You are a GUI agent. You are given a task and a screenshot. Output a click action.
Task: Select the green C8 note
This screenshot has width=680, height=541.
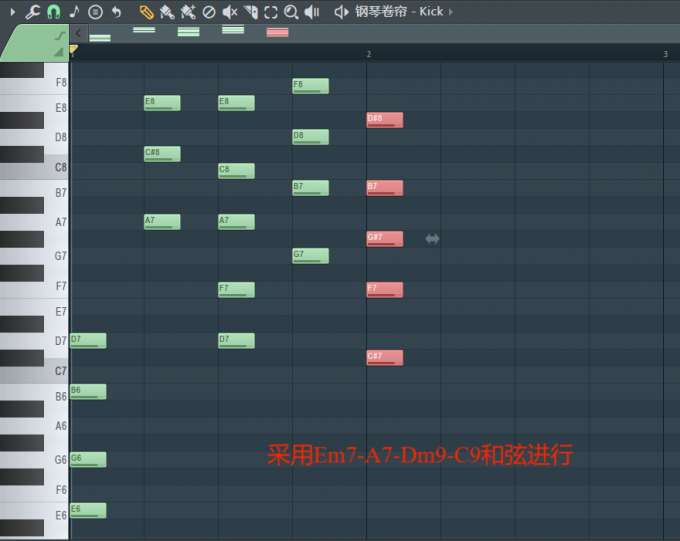pos(236,171)
